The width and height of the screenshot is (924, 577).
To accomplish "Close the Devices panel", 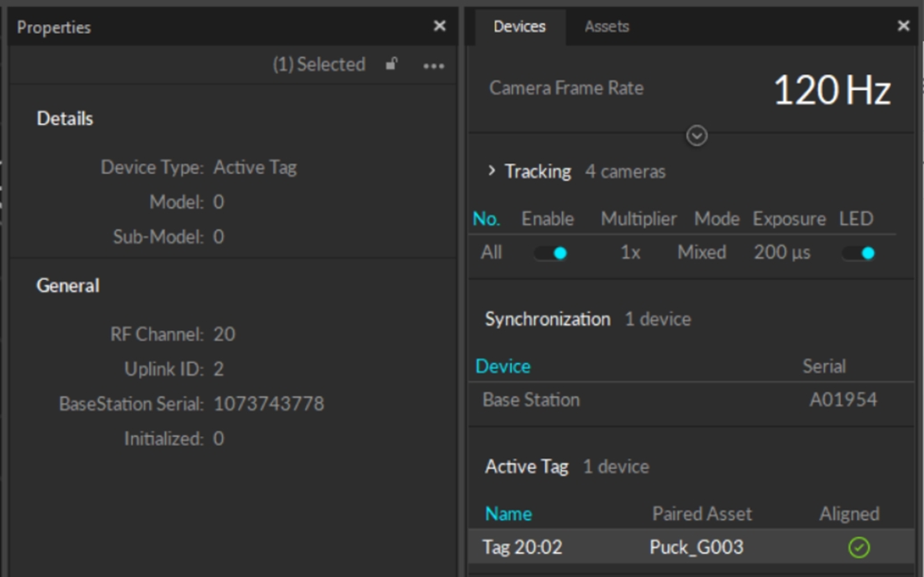I will point(903,27).
